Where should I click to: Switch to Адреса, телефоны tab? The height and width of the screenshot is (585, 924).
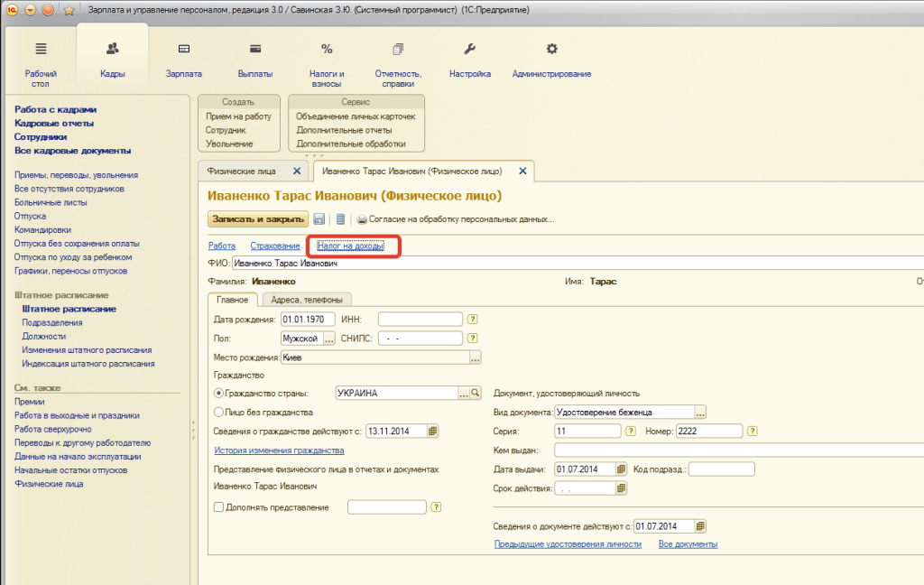coord(307,300)
